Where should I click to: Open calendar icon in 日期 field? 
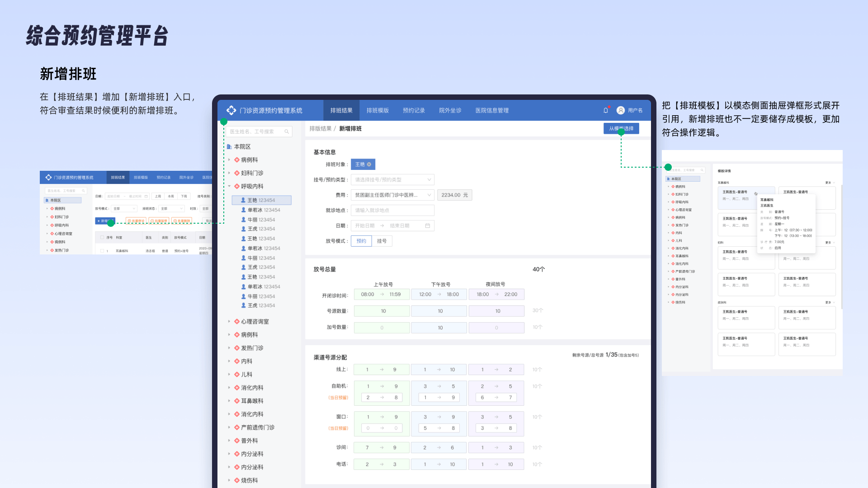427,225
